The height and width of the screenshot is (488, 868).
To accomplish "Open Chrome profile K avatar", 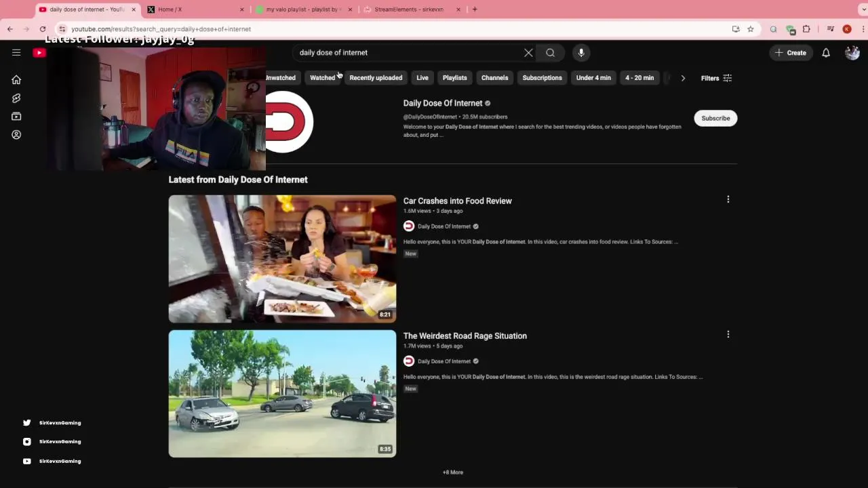I will pos(847,29).
